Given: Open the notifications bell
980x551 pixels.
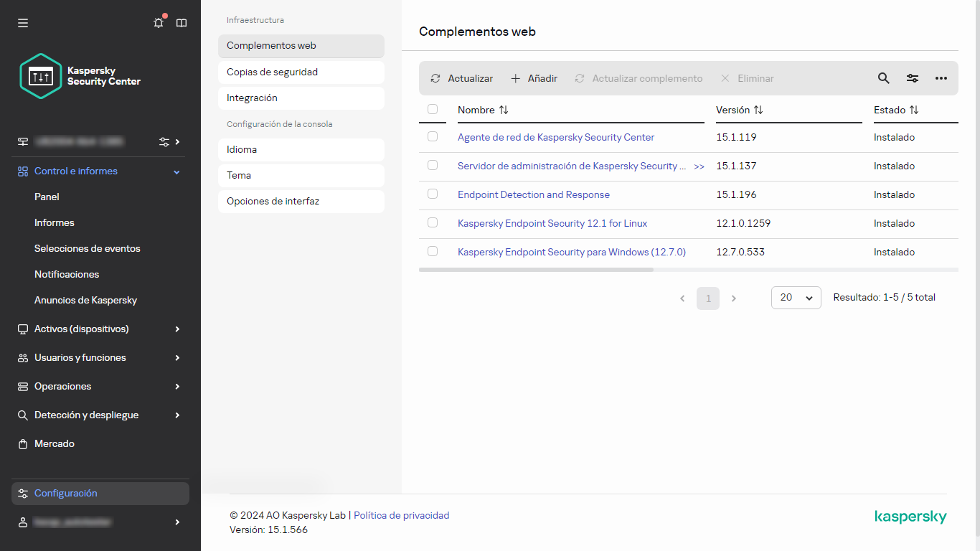Looking at the screenshot, I should point(159,23).
